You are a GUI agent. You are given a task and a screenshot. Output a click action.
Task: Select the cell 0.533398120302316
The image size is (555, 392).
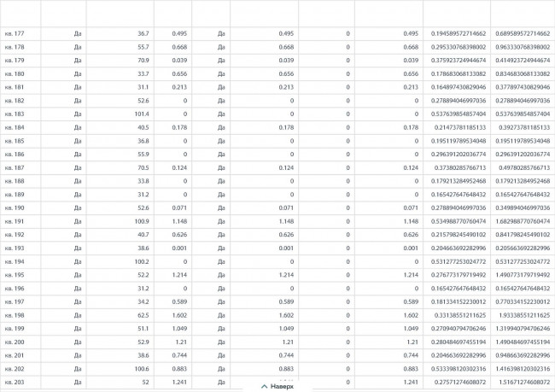(x=459, y=369)
